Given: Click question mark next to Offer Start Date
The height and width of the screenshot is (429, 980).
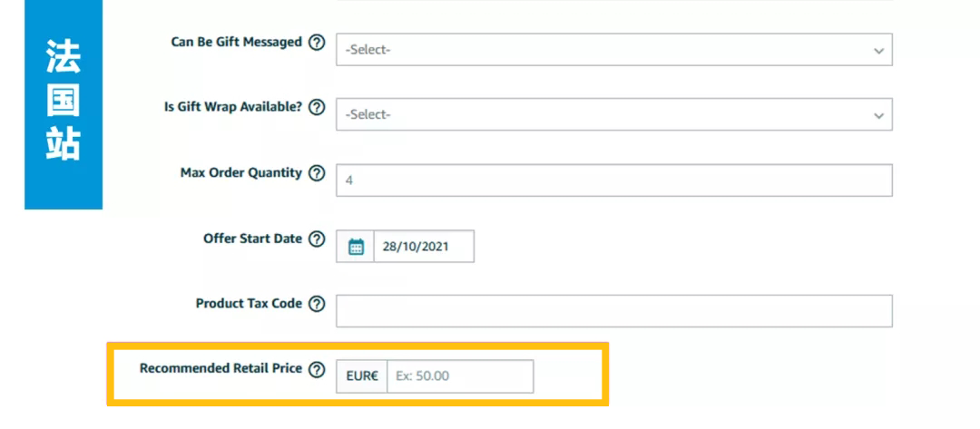Looking at the screenshot, I should (x=318, y=239).
